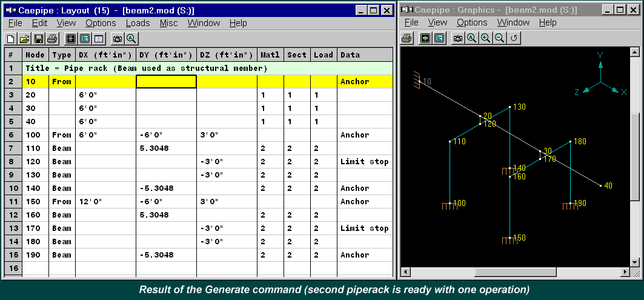Click the DZ (ft'in") column header

tap(227, 55)
